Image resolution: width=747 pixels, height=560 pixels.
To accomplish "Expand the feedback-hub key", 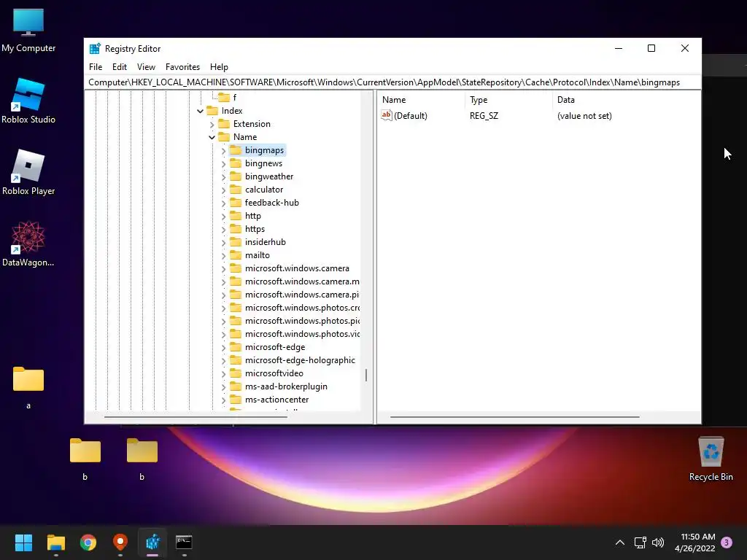I will pos(223,203).
